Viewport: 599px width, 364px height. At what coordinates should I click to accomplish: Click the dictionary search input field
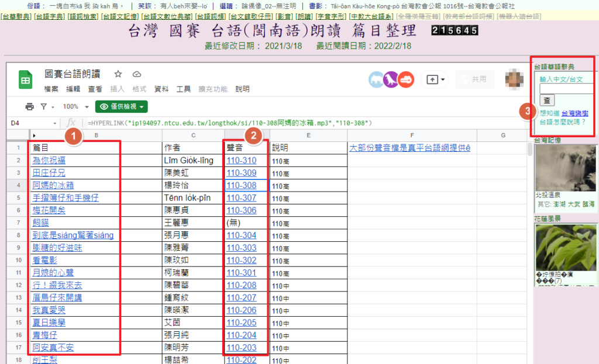[566, 89]
